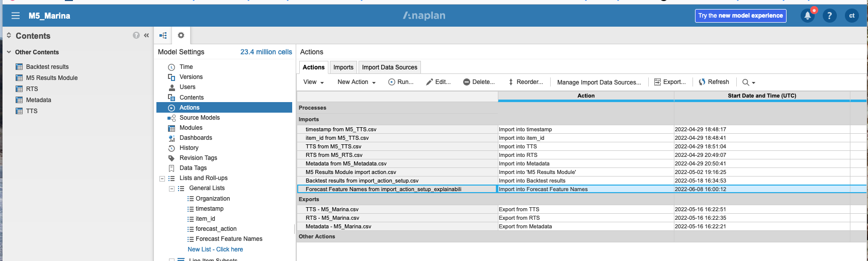Open the RTS module in Contents
This screenshot has width=868, height=261.
(x=27, y=89)
